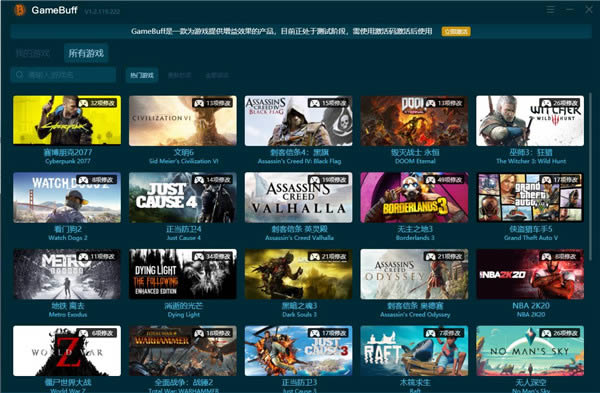Click the title '黑暗之魂3'
This screenshot has height=393, width=600.
pos(299,306)
